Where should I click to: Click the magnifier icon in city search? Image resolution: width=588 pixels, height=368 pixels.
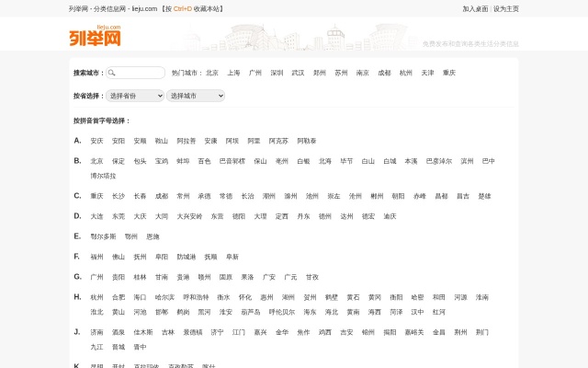click(112, 73)
